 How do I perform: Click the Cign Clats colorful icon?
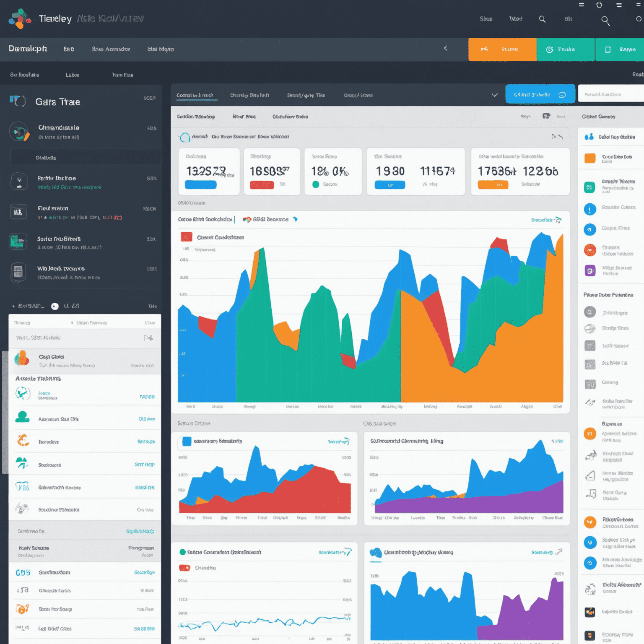point(22,359)
